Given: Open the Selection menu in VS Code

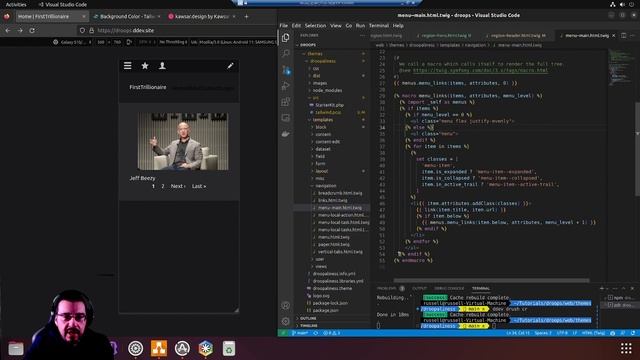Looking at the screenshot, I should click(316, 25).
